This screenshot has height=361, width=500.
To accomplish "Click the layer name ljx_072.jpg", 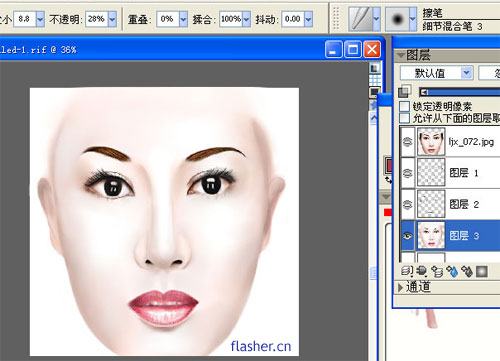I will (x=471, y=142).
